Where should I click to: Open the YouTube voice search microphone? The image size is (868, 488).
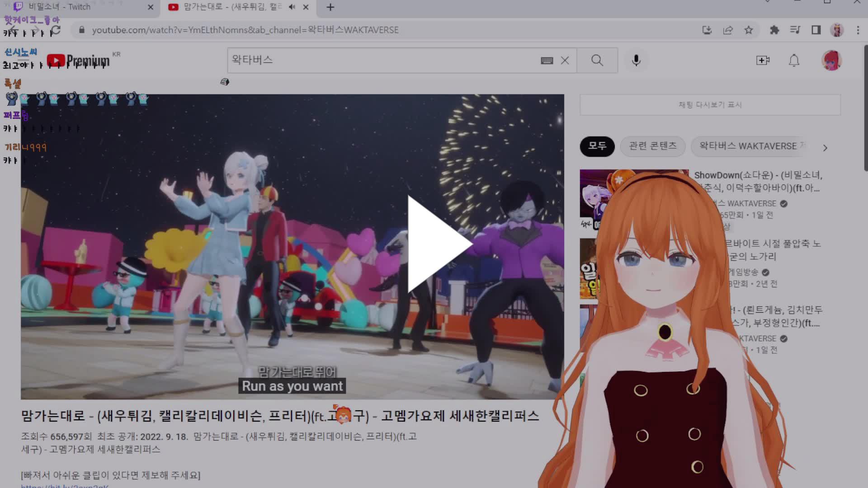(x=636, y=60)
